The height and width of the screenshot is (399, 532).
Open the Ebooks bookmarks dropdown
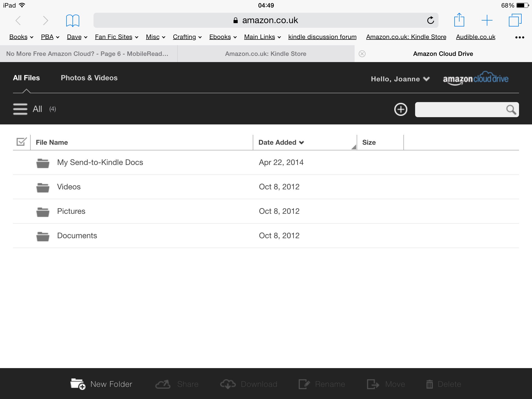click(x=223, y=37)
